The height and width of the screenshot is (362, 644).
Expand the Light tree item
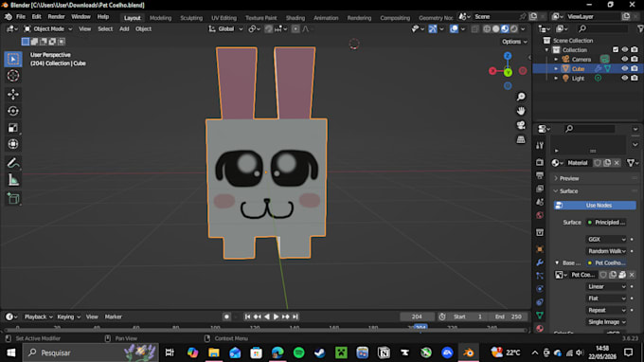click(556, 78)
